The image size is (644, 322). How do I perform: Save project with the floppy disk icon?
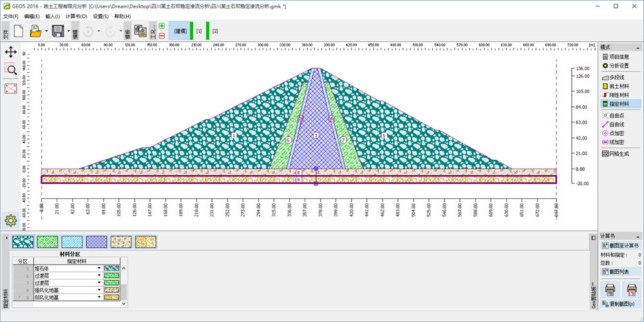pyautogui.click(x=57, y=31)
